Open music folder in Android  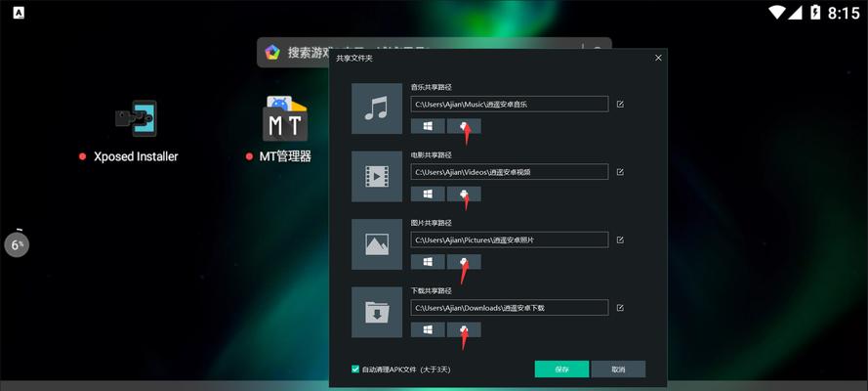click(x=464, y=126)
